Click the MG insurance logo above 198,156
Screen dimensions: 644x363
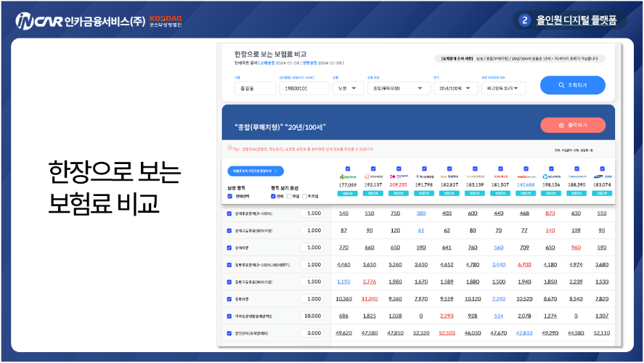[x=551, y=176]
